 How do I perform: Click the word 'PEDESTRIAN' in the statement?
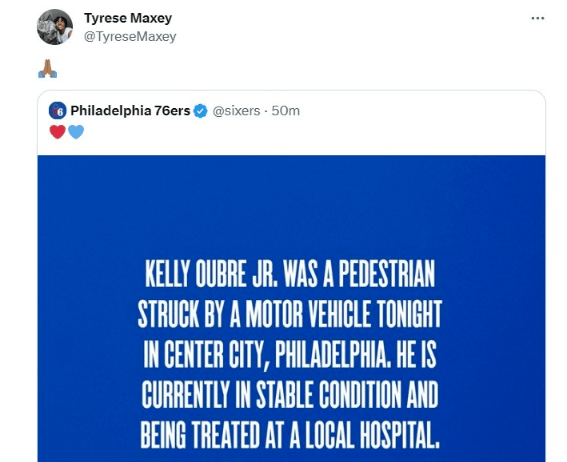pyautogui.click(x=386, y=274)
